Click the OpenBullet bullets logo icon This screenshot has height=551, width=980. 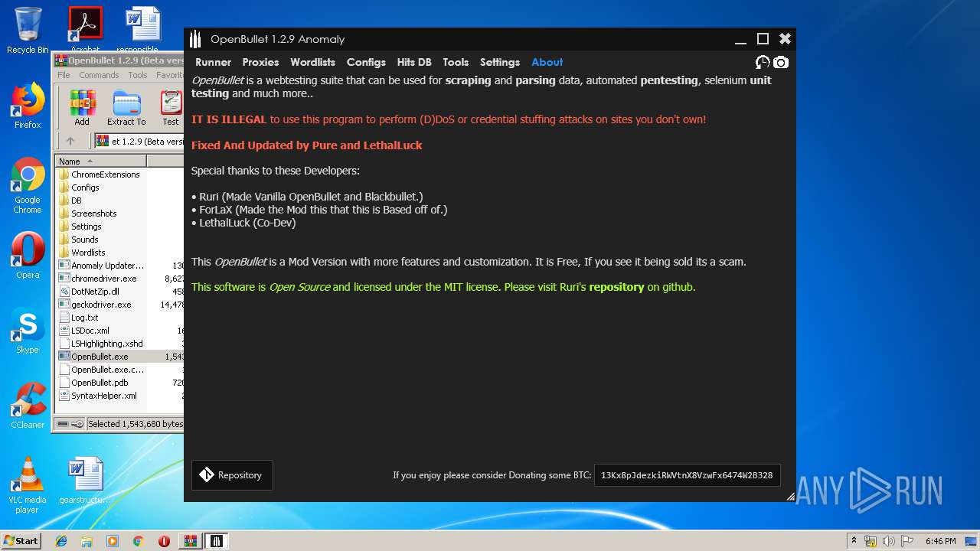click(195, 39)
